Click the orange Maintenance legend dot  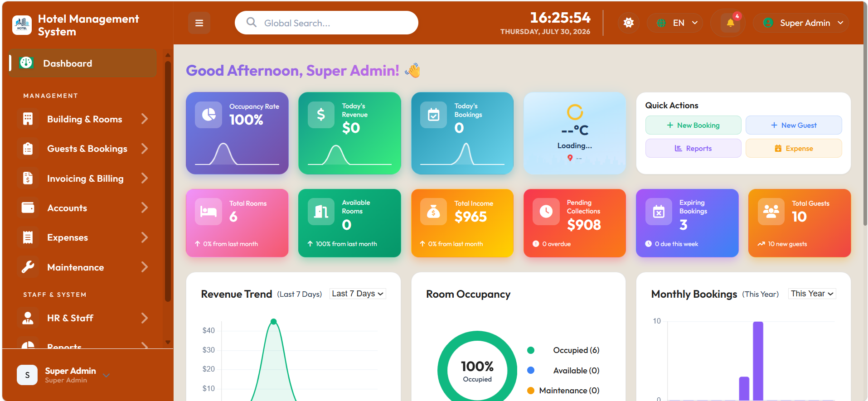(531, 391)
